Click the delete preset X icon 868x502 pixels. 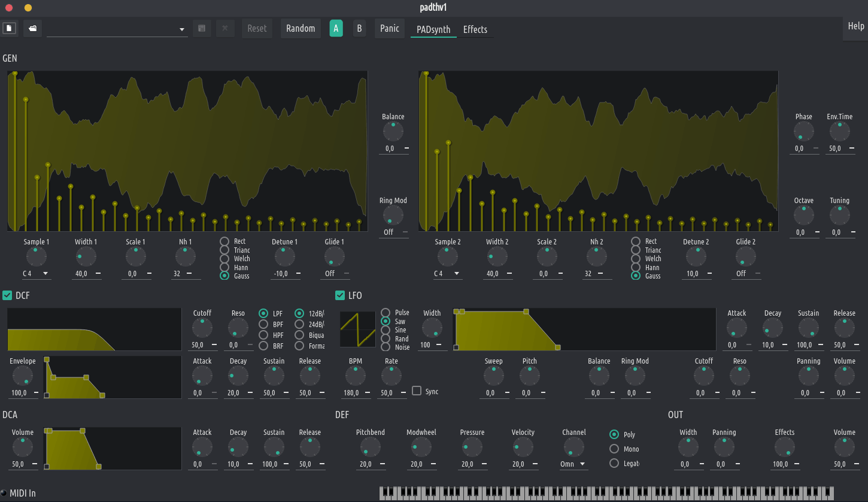(225, 28)
